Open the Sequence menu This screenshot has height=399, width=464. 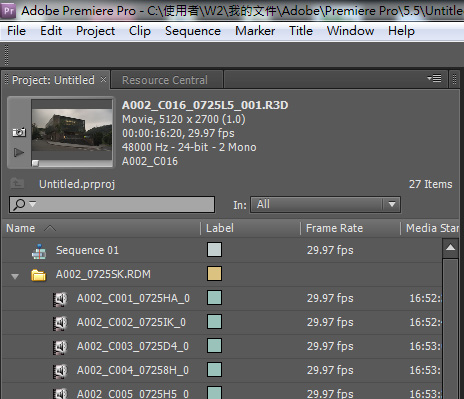point(193,31)
